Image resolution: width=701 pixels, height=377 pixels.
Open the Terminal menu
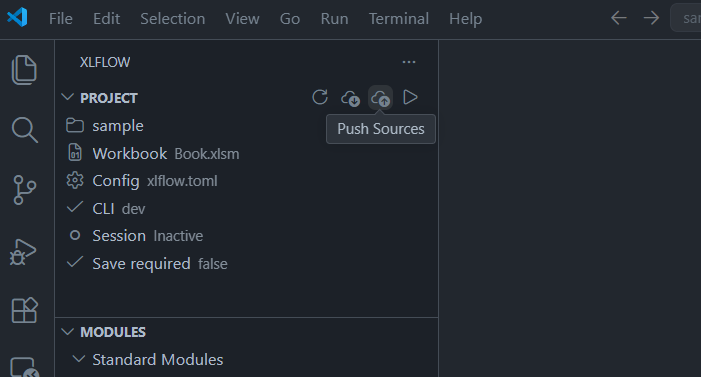click(x=399, y=19)
